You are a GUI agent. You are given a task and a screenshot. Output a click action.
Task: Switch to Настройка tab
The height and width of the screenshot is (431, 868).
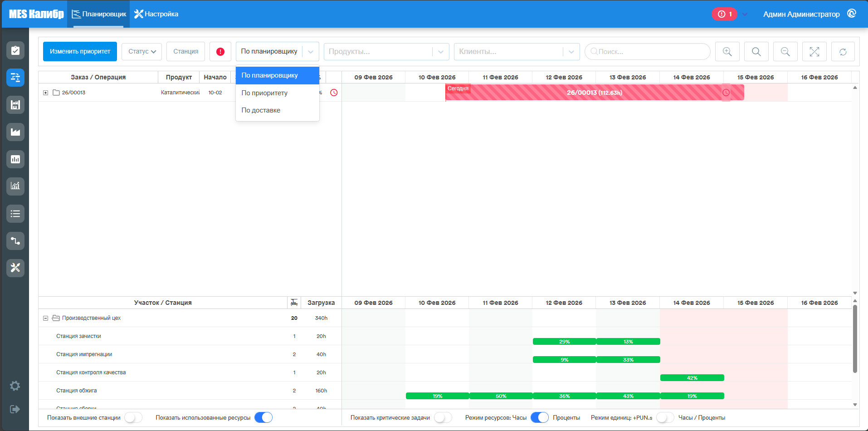156,14
